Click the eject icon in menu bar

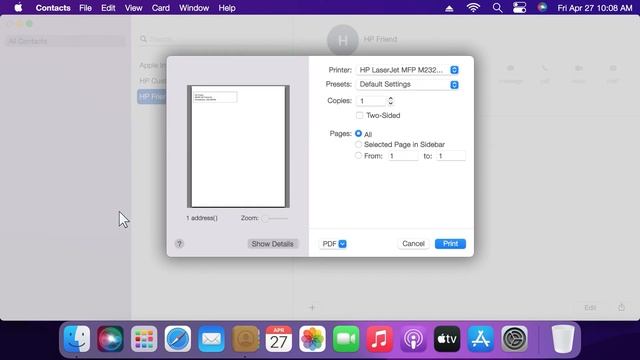(x=449, y=8)
